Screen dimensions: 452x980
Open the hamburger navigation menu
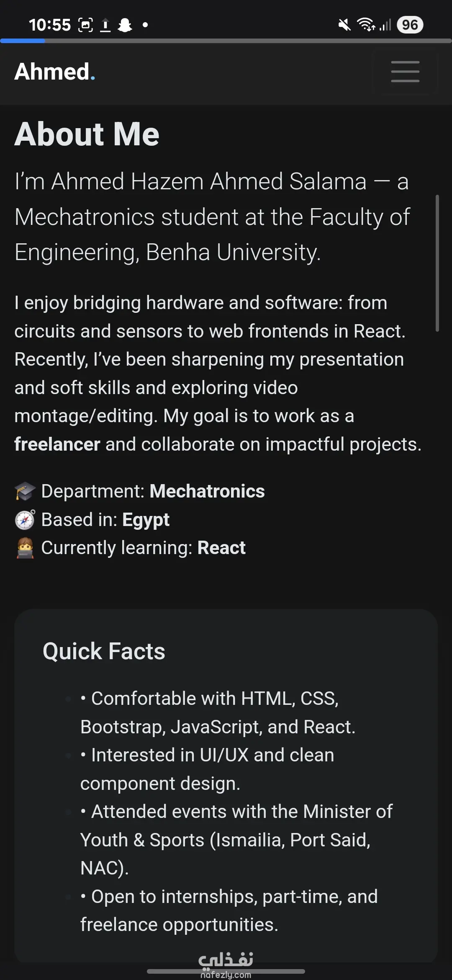(x=405, y=72)
